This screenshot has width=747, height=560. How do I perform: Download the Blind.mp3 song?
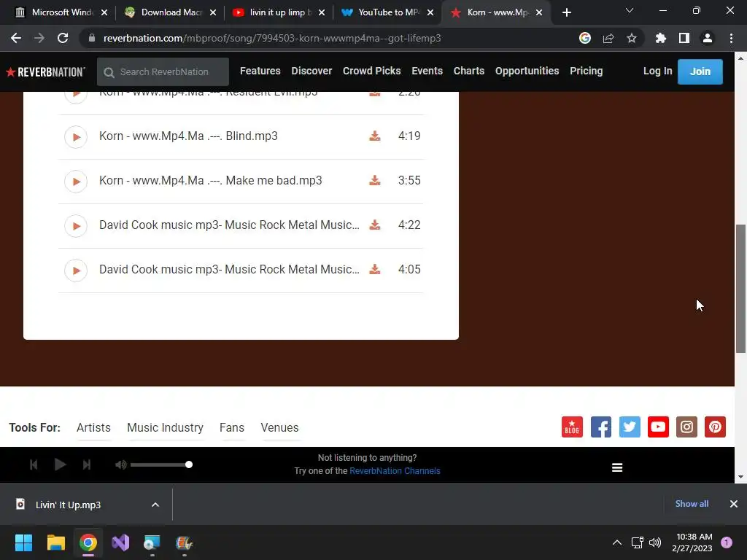(x=375, y=136)
